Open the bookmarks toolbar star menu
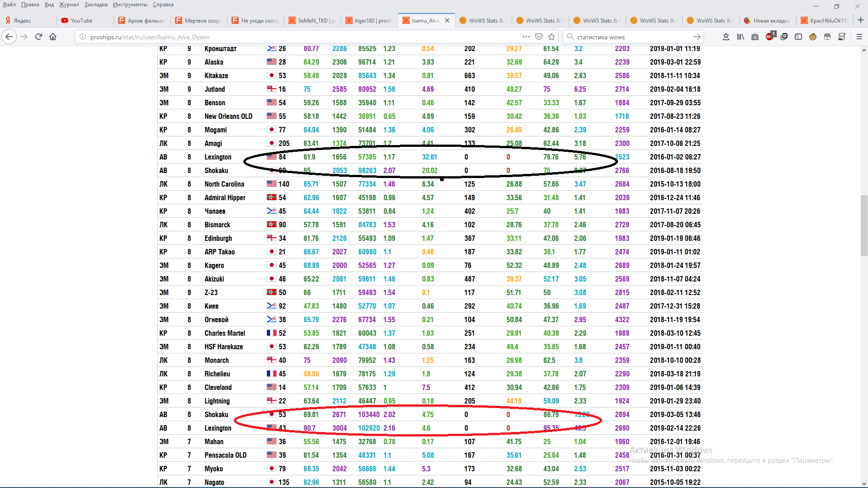The image size is (868, 488). pos(726,37)
